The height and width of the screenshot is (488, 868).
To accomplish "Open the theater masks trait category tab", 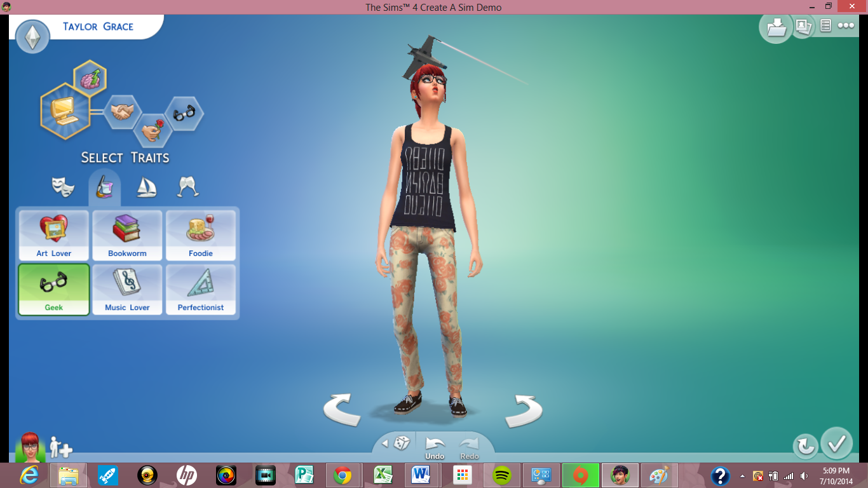I will point(63,187).
